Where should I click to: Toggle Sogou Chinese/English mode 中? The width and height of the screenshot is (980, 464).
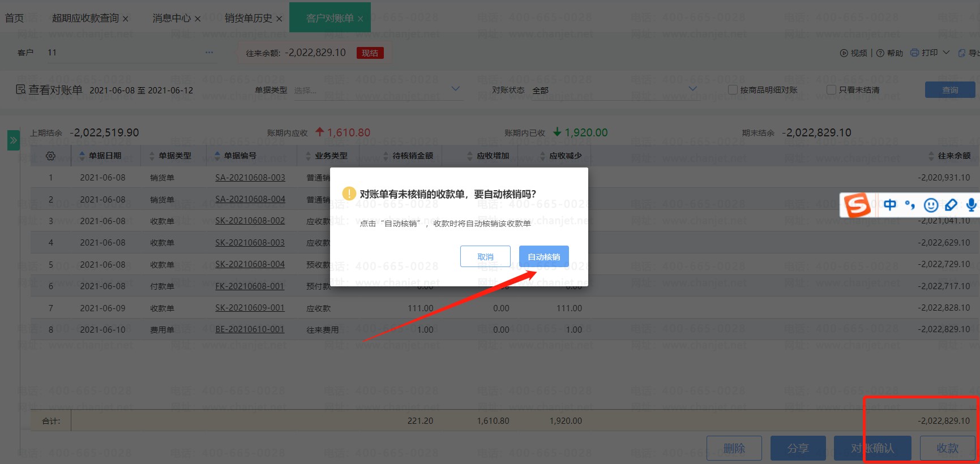pos(889,205)
